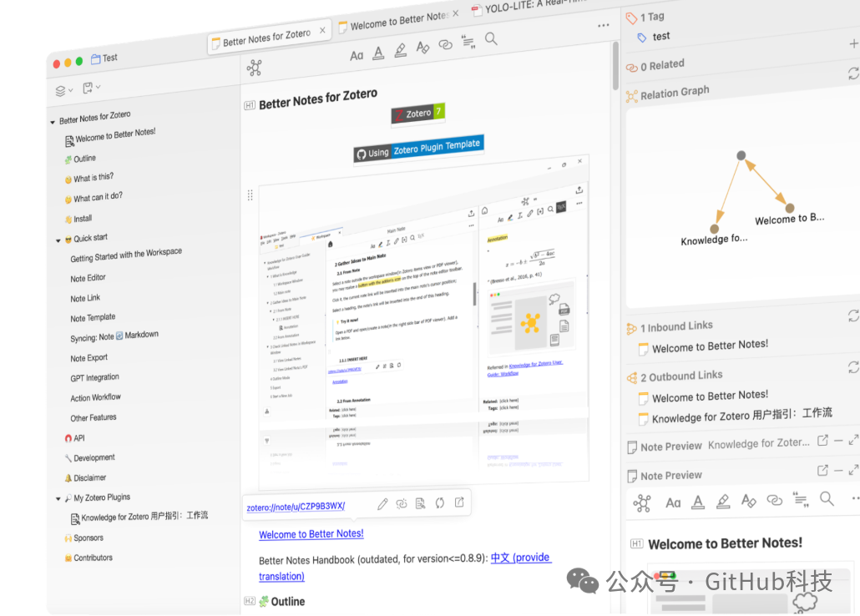Click the Knowledge fo... node in relation graph
Screen dimensions: 860x616
coord(714,229)
